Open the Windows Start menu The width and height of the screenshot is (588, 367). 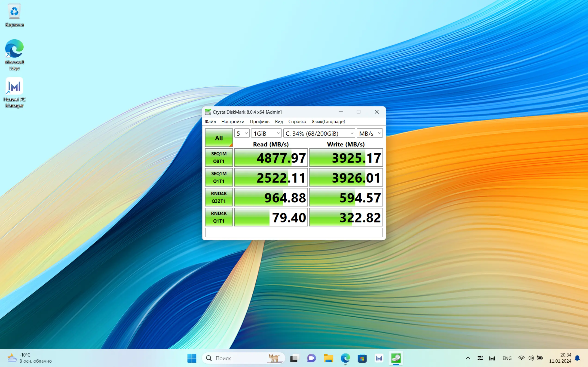192,358
